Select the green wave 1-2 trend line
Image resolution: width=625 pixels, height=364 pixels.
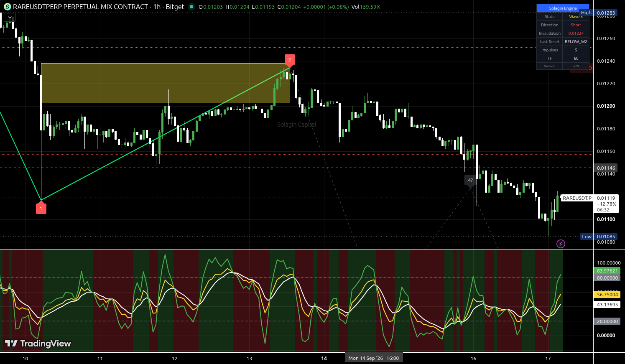[165, 134]
